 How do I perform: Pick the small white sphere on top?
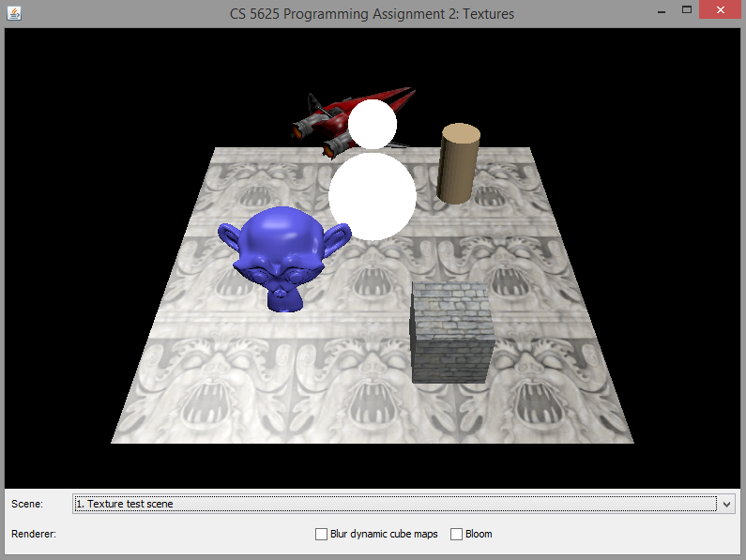373,123
